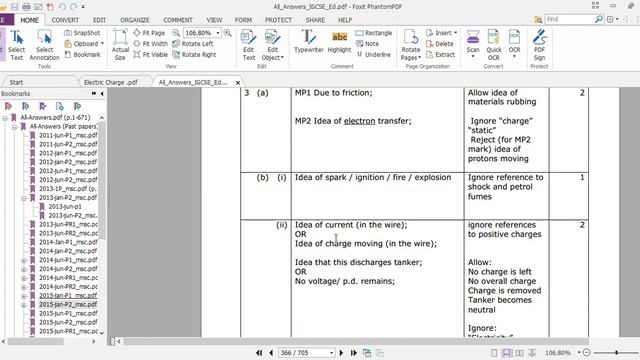The image size is (640, 360).
Task: Open the ORGANIZE ribbon tab
Action: coord(135,20)
